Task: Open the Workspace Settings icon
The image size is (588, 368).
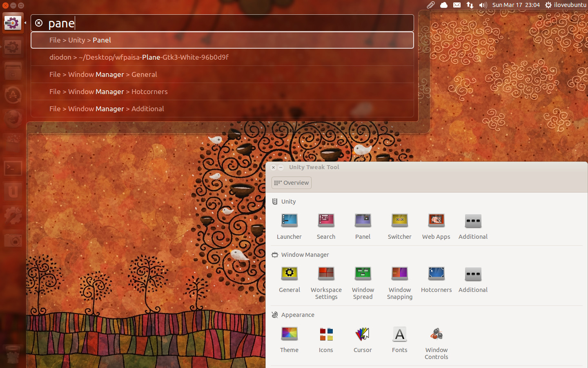Action: point(326,274)
